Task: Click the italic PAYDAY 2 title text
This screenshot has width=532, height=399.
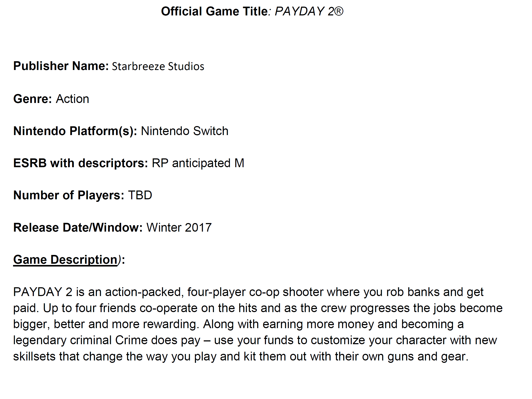Action: 309,11
